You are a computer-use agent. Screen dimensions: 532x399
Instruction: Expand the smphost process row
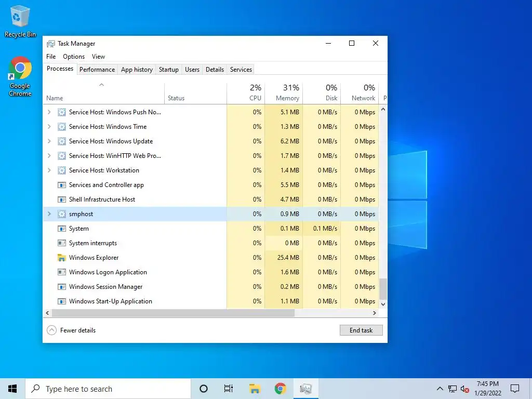(49, 214)
